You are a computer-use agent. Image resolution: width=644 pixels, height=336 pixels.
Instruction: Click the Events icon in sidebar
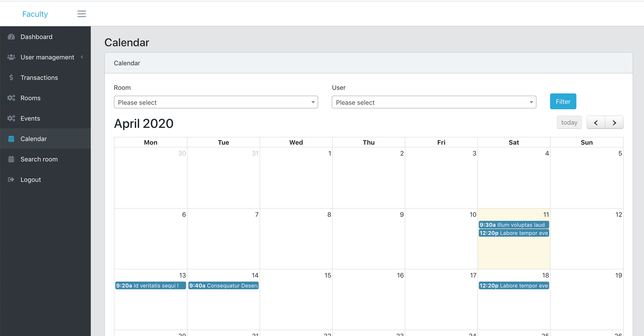pyautogui.click(x=12, y=118)
